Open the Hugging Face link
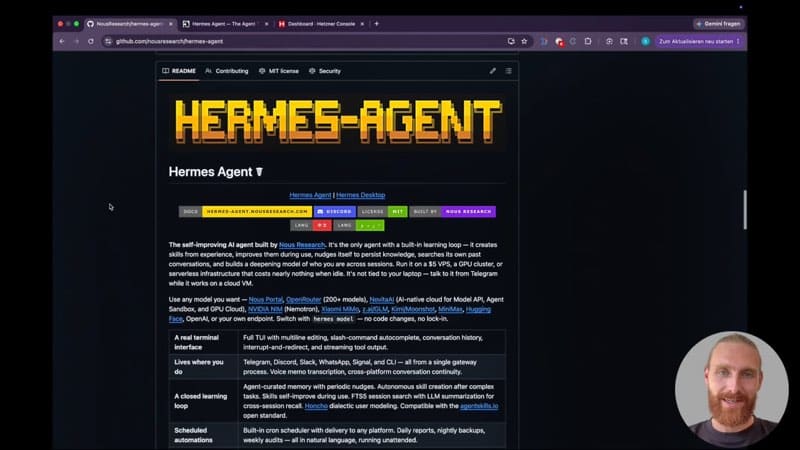 click(x=478, y=309)
